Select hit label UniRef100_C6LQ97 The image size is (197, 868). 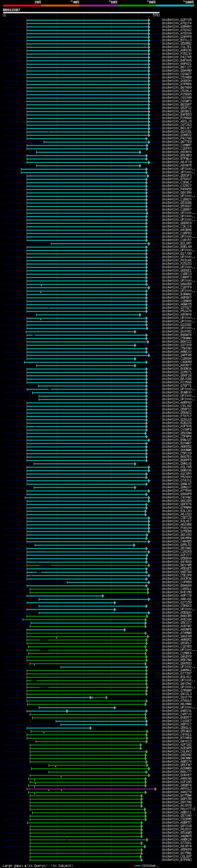click(x=177, y=857)
